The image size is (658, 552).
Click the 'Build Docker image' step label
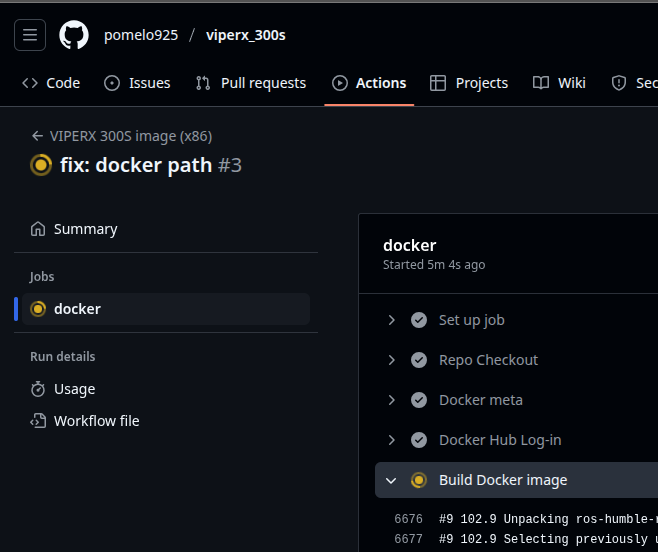coord(503,480)
